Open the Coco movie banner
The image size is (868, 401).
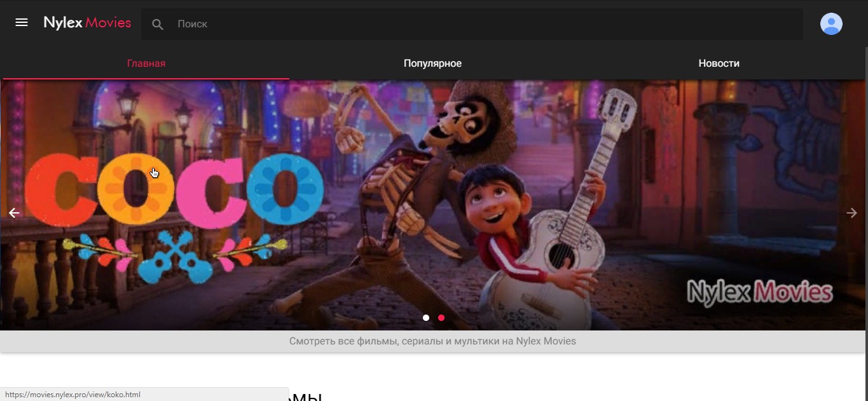coord(434,205)
